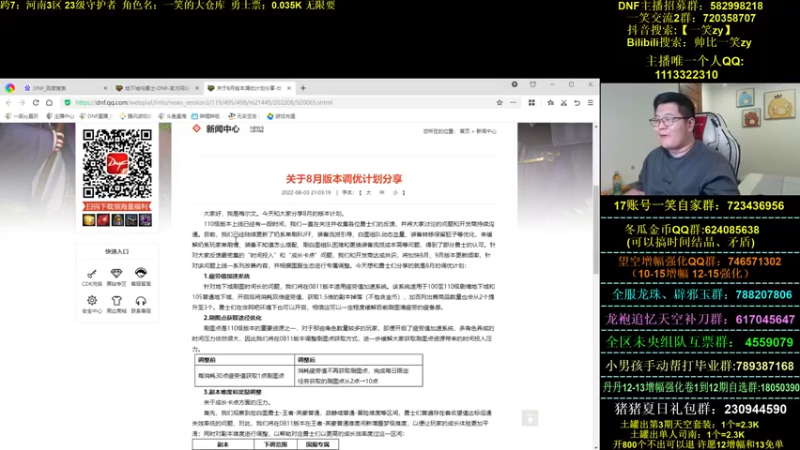Click the scissors screenshot tool icon
This screenshot has height=450, width=800.
564,103
